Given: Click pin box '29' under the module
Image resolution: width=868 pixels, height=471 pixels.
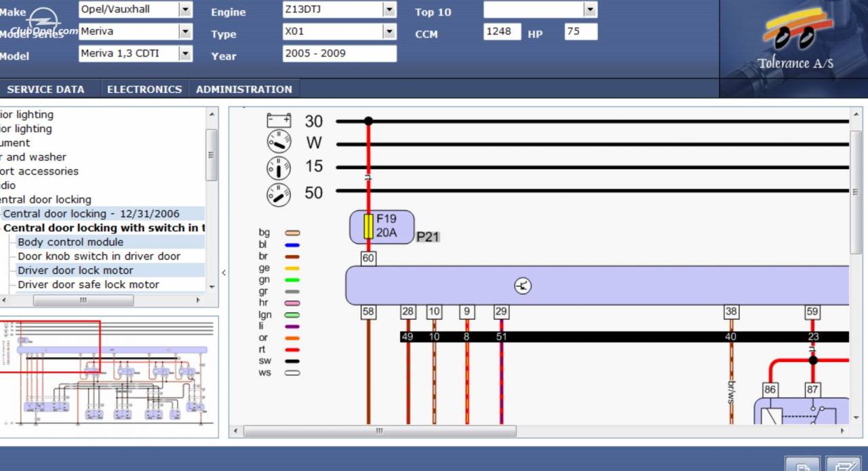Looking at the screenshot, I should tap(501, 312).
